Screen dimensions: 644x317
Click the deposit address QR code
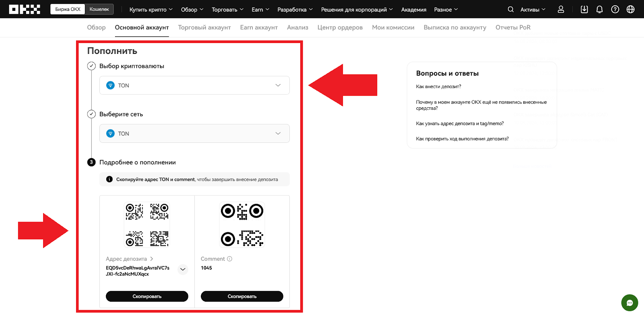tap(147, 224)
